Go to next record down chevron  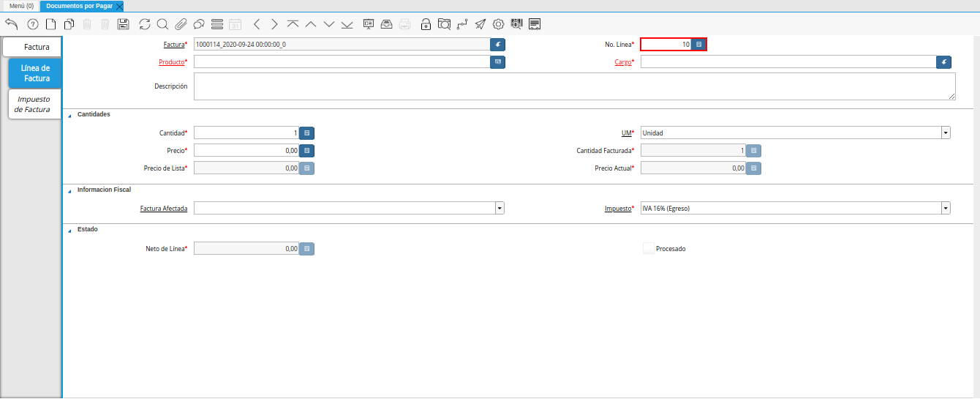(329, 23)
